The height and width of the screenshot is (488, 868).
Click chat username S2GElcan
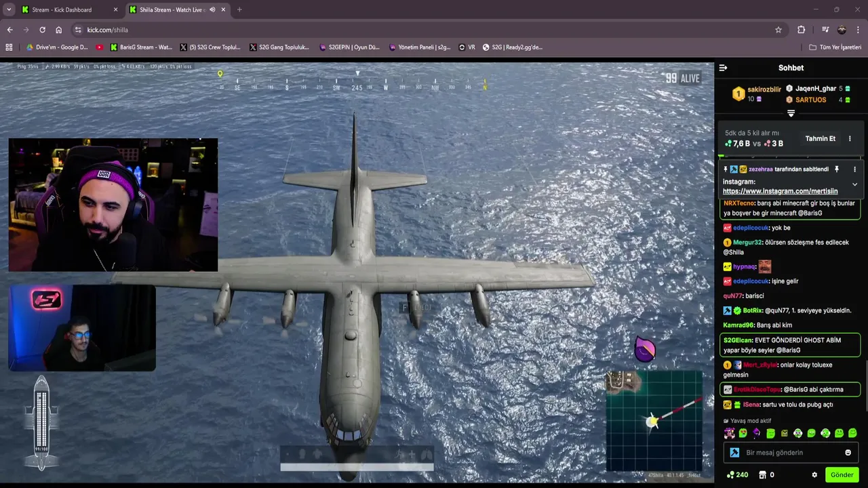tap(738, 340)
